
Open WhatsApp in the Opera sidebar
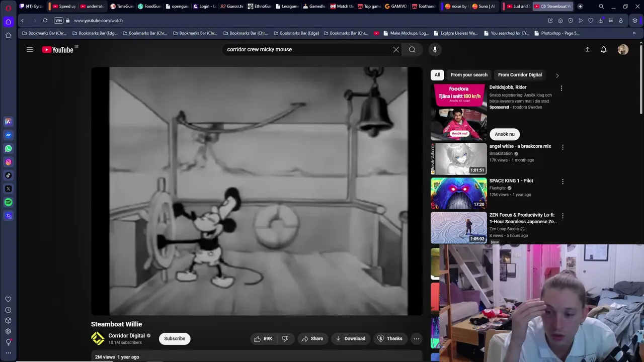[x=8, y=148]
